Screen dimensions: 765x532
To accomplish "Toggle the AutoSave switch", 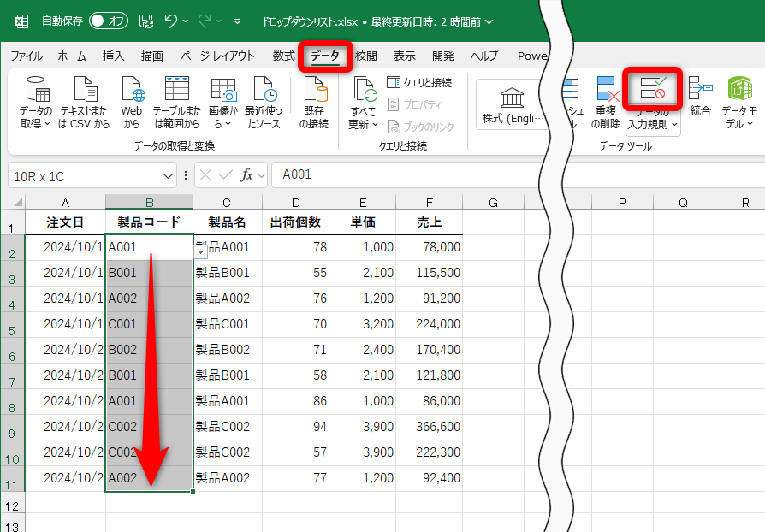I will pyautogui.click(x=109, y=21).
